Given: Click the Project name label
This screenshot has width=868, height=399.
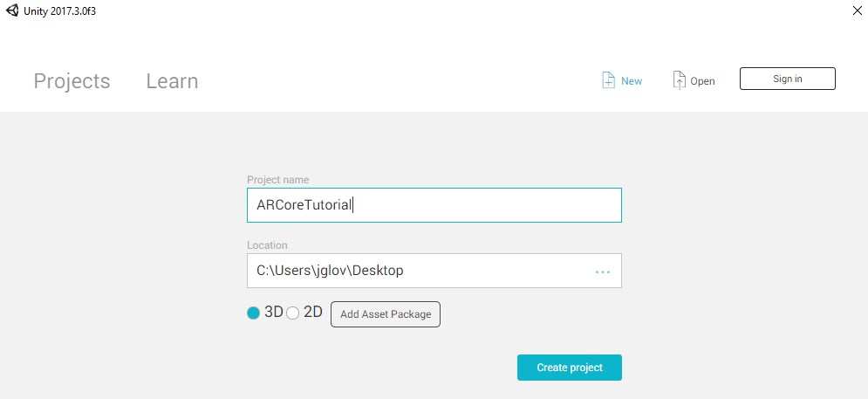Looking at the screenshot, I should pos(278,180).
